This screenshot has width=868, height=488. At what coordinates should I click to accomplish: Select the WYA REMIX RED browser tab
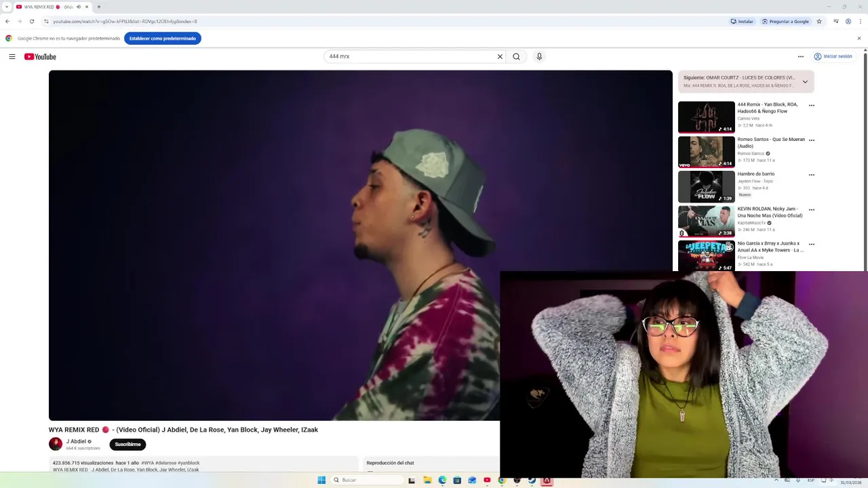[x=52, y=7]
